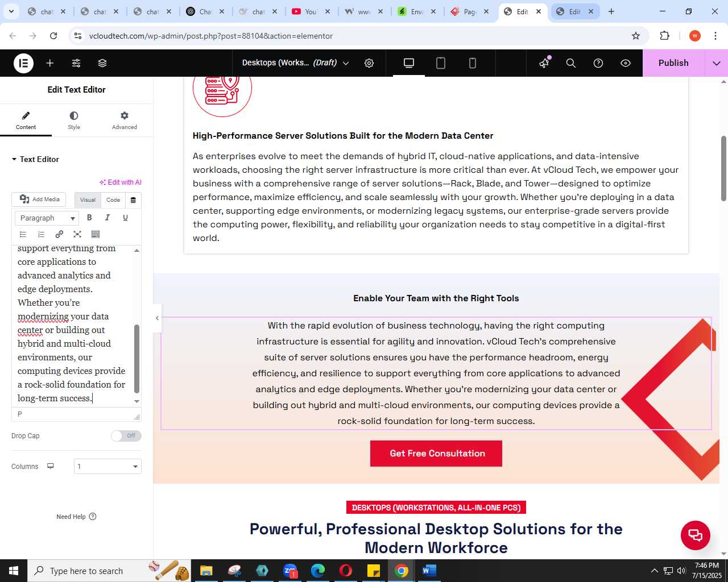Open the Paragraph format dropdown
728x582 pixels.
click(48, 218)
